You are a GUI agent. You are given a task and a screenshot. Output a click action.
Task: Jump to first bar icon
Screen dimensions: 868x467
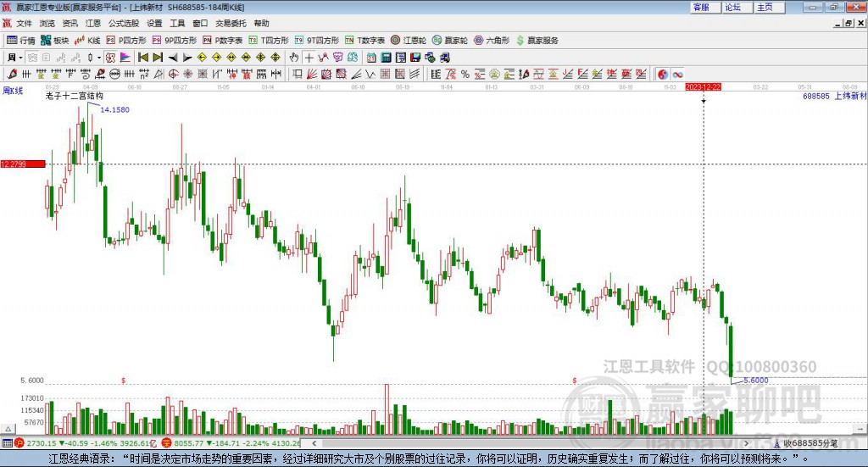pos(142,58)
